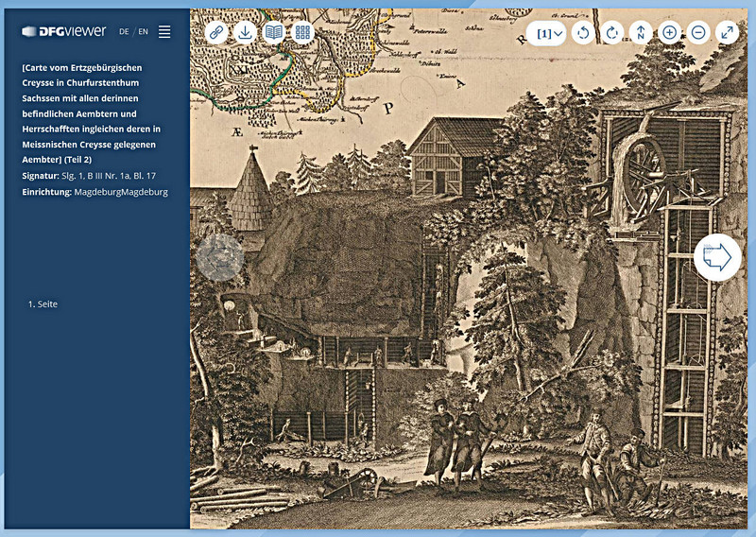
Task: Click the document title 'Carte vom Ertzgebürgischen'
Action: click(x=92, y=113)
